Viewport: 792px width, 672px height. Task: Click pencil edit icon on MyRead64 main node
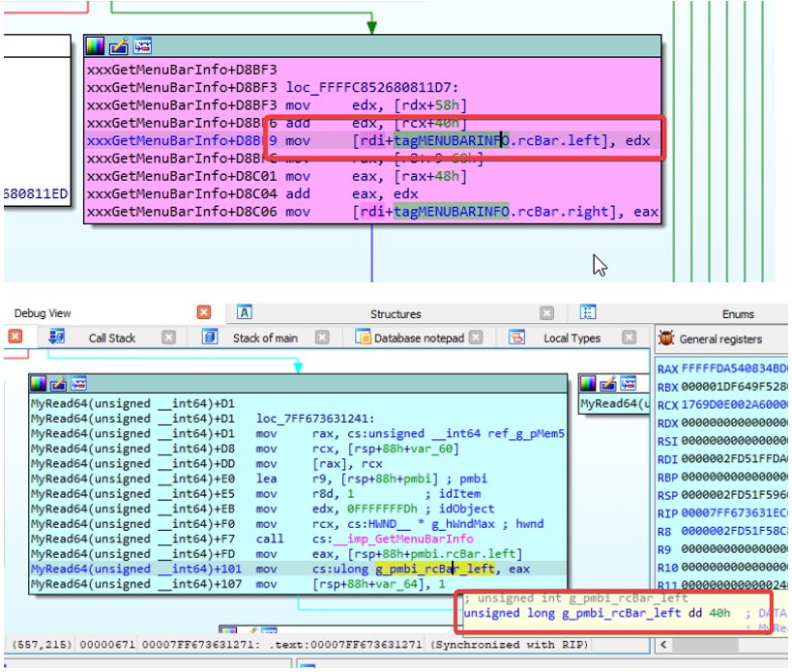pos(58,384)
